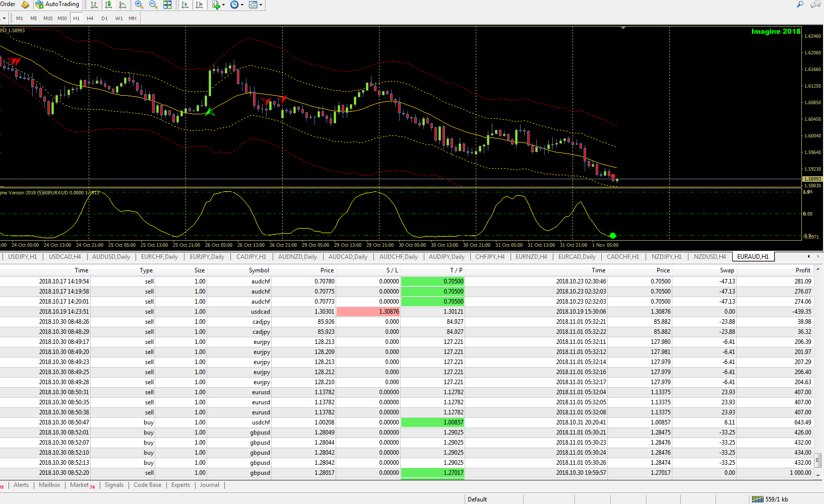Open the search magnifier at top right

pyautogui.click(x=800, y=4)
